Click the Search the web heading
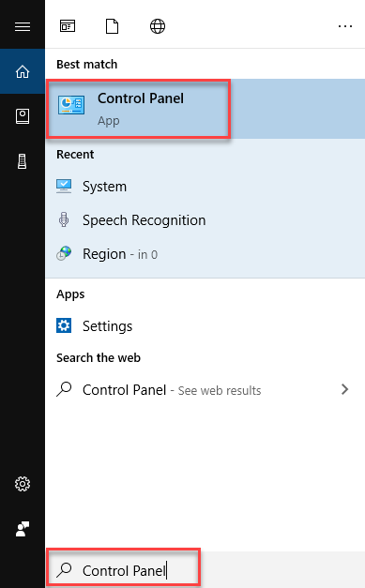Viewport: 365px width, 588px height. [x=99, y=357]
